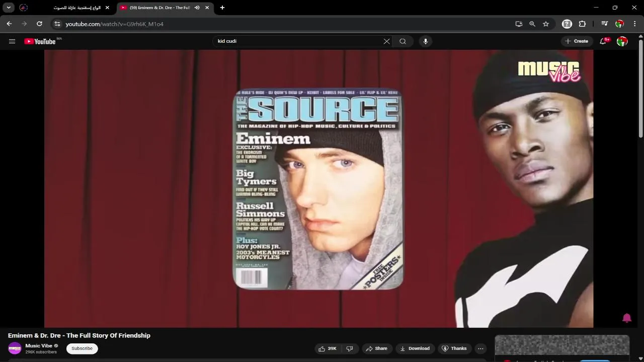The width and height of the screenshot is (644, 362).
Task: Click the Create button
Action: click(x=577, y=41)
